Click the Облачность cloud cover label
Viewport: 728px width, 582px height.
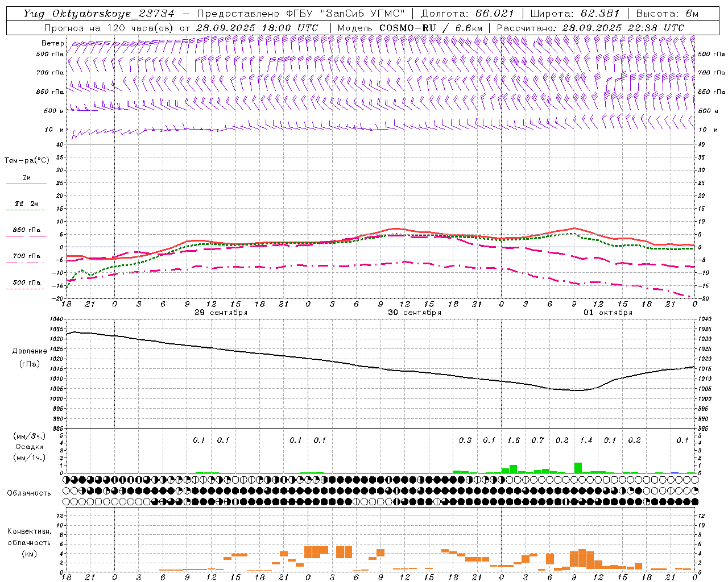(x=29, y=493)
